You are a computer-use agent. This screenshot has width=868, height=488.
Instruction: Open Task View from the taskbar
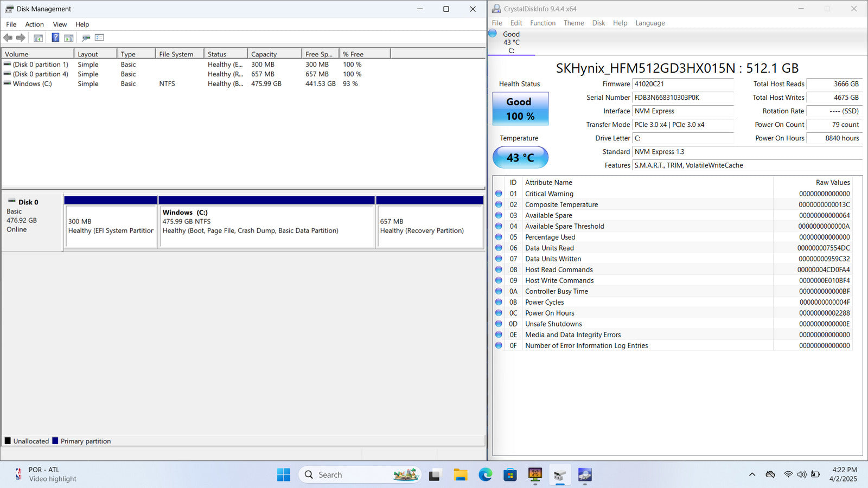point(435,475)
